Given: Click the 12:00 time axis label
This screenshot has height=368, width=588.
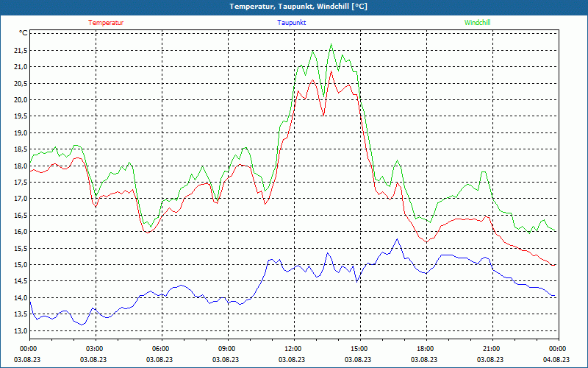Looking at the screenshot, I should pos(294,349).
